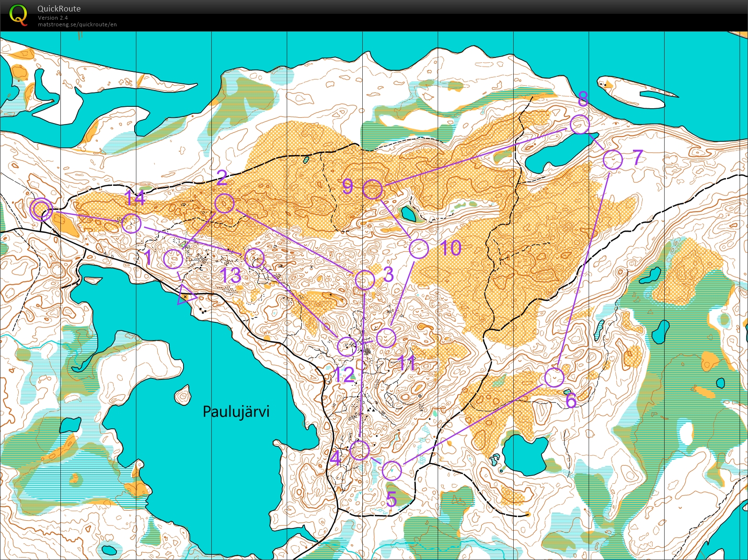Select the control circle for control 4

pos(360,450)
